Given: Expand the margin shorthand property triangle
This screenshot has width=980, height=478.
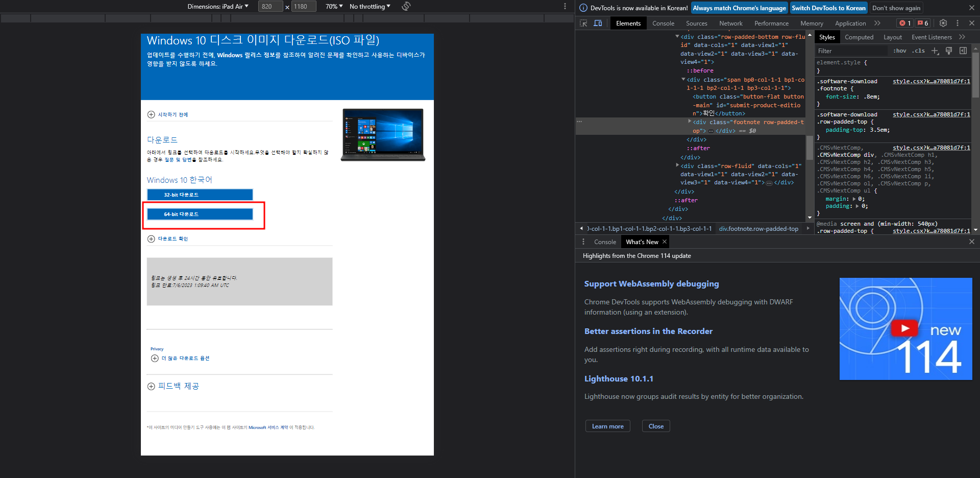Looking at the screenshot, I should [x=854, y=199].
